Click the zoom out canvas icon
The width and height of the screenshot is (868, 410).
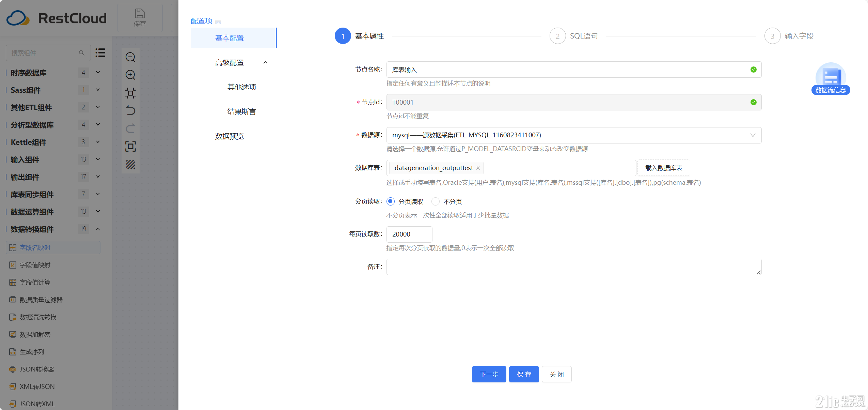[130, 57]
